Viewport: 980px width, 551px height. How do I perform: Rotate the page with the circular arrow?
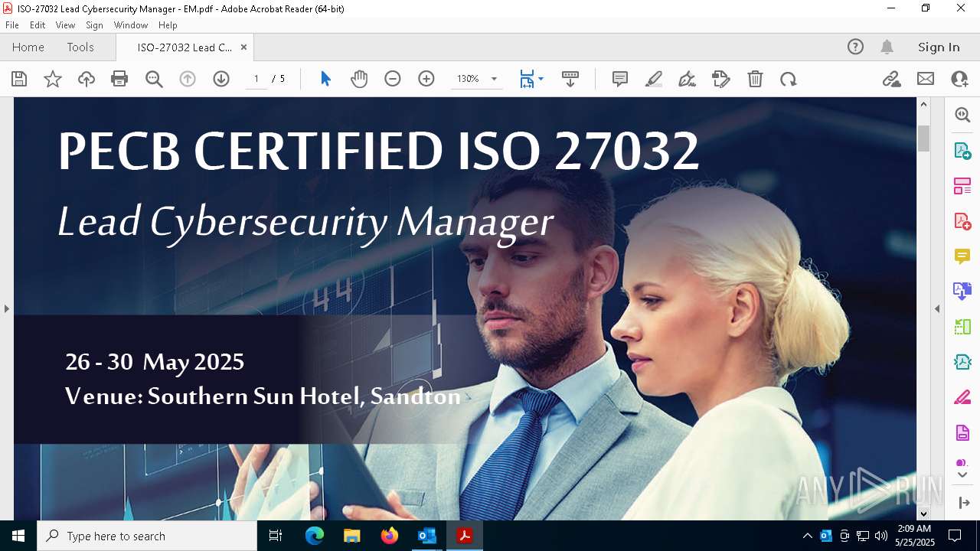(x=789, y=79)
